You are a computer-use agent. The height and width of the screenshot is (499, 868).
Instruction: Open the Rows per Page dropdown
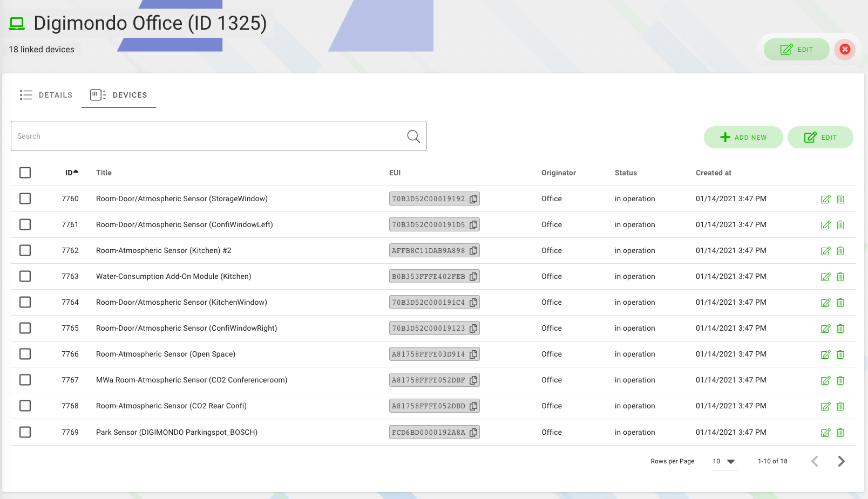coord(724,462)
